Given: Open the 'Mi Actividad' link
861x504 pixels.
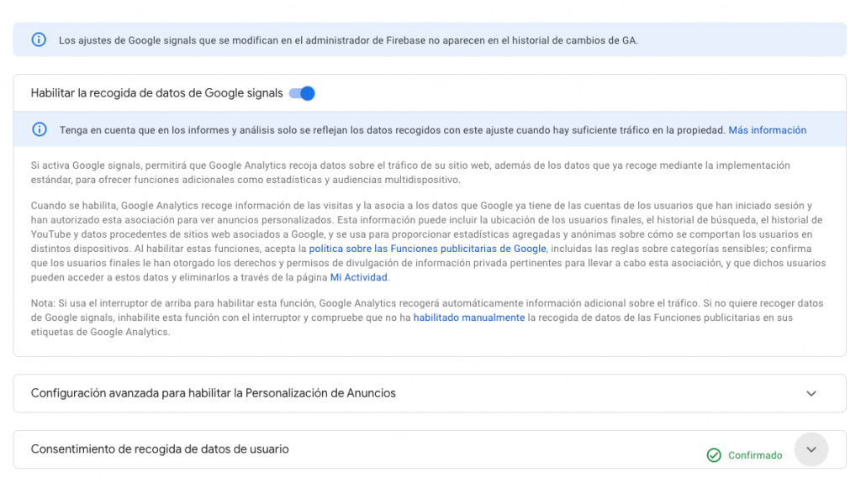Looking at the screenshot, I should (358, 277).
